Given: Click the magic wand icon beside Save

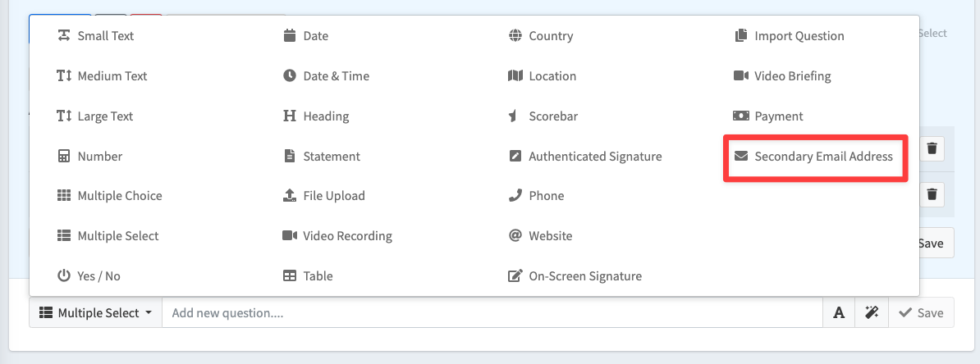Looking at the screenshot, I should click(x=872, y=313).
